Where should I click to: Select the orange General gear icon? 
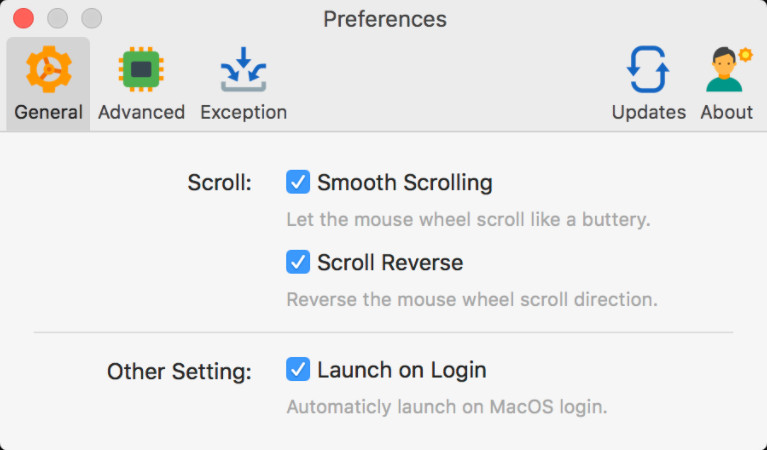[x=48, y=69]
